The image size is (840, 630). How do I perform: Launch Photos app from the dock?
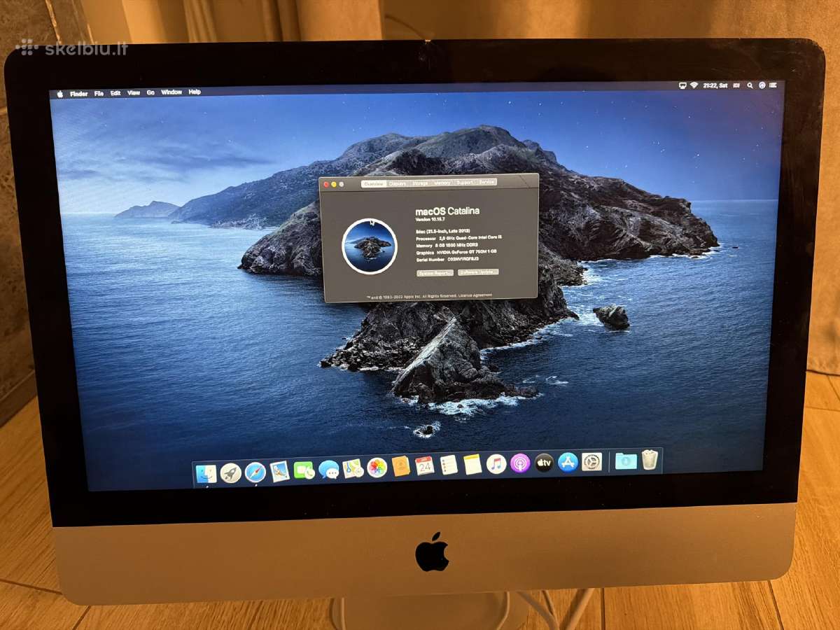(377, 468)
